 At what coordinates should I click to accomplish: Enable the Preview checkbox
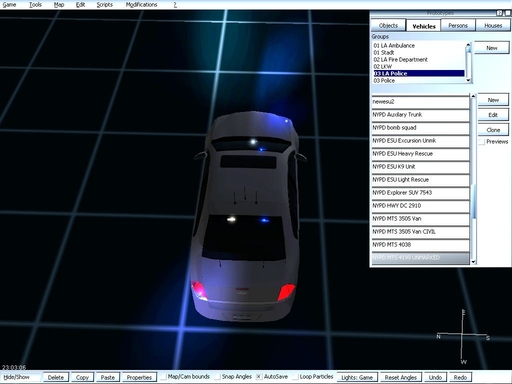pyautogui.click(x=481, y=142)
